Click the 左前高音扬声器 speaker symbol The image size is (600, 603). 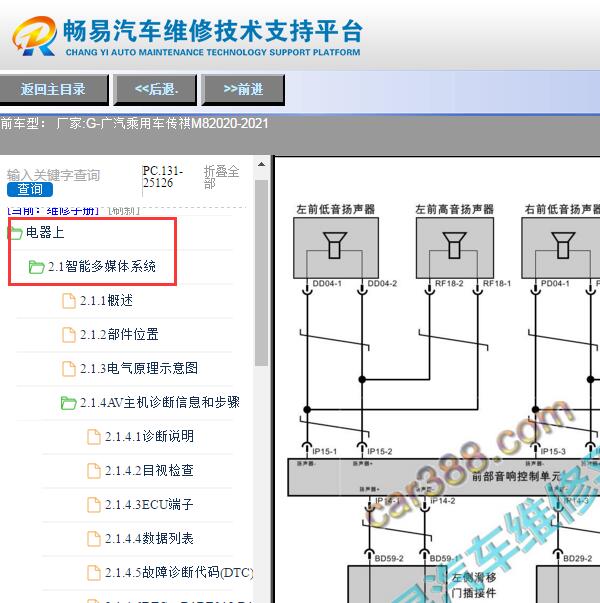pos(454,245)
